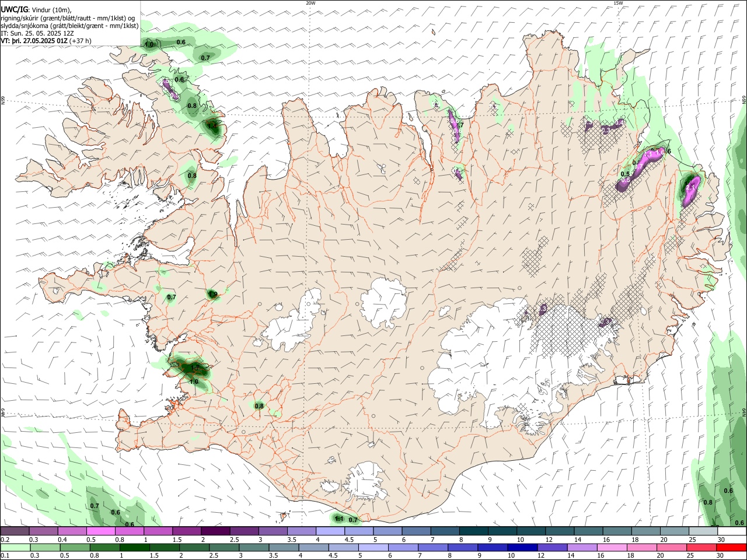Select light periwinkle swatch at 4 in top scale

click(x=329, y=531)
